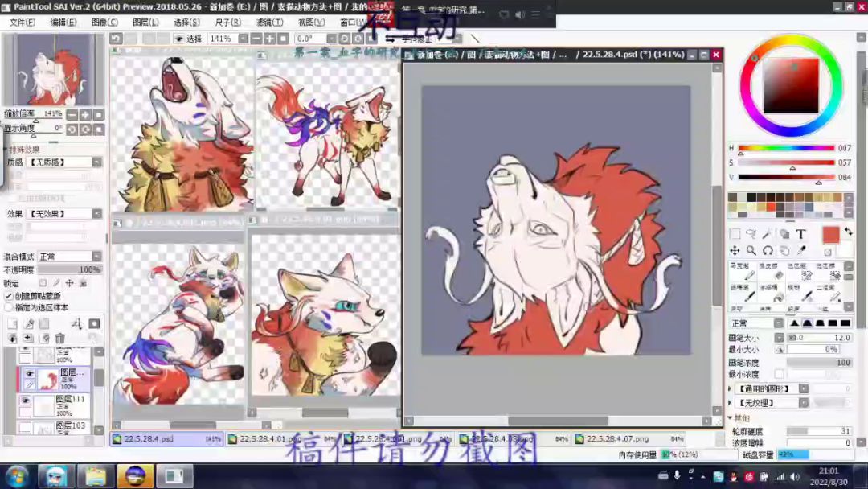Select the pointed brush edge shape
The width and height of the screenshot is (868, 489).
pos(794,323)
